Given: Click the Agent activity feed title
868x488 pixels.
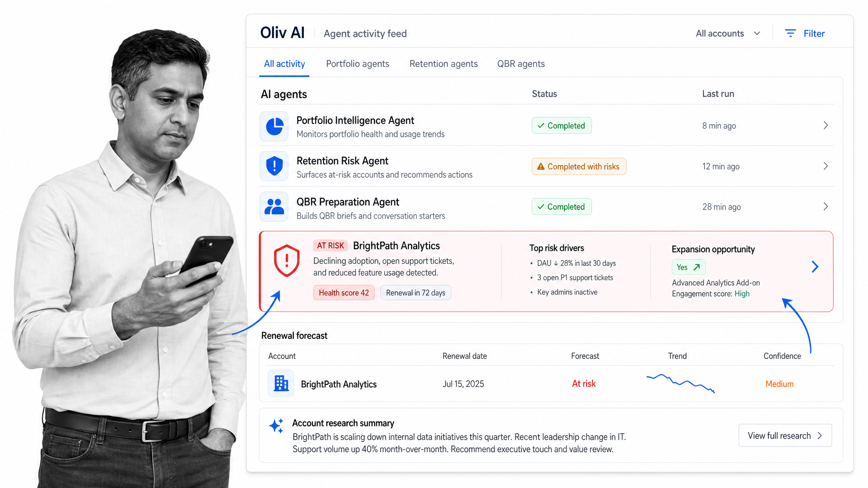Looking at the screenshot, I should (x=365, y=33).
